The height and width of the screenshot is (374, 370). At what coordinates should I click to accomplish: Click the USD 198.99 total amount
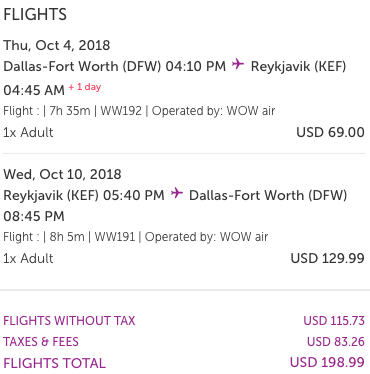click(x=327, y=362)
